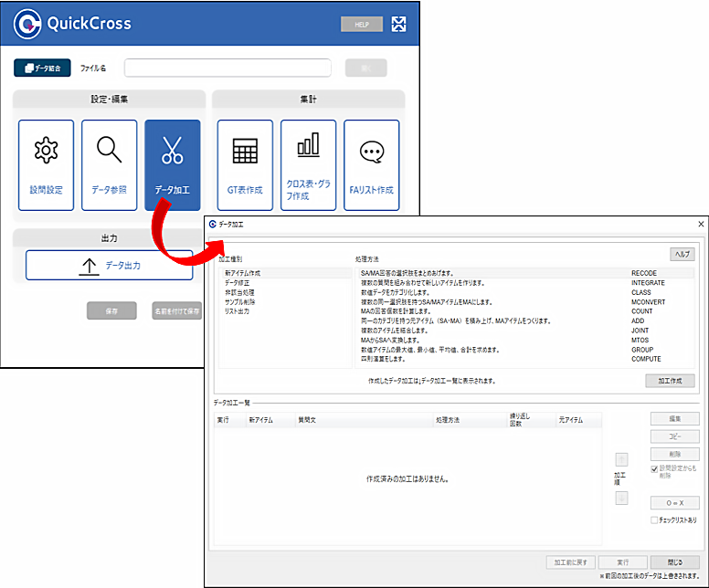Toggle the window expand icon beside HELP
This screenshot has width=709, height=588.
pos(398,24)
